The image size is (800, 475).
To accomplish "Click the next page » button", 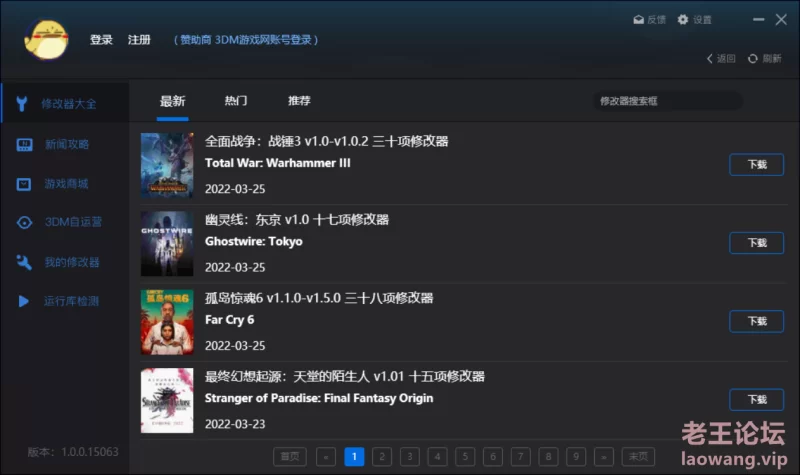I will click(604, 457).
